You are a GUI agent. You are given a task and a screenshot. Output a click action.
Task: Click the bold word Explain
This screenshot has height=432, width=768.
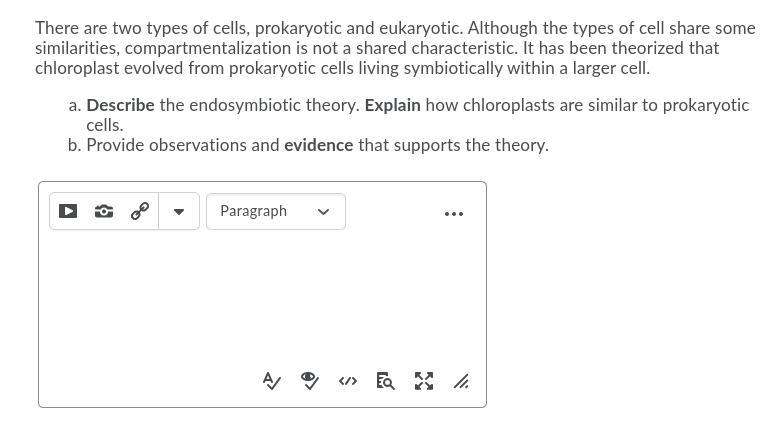point(392,105)
